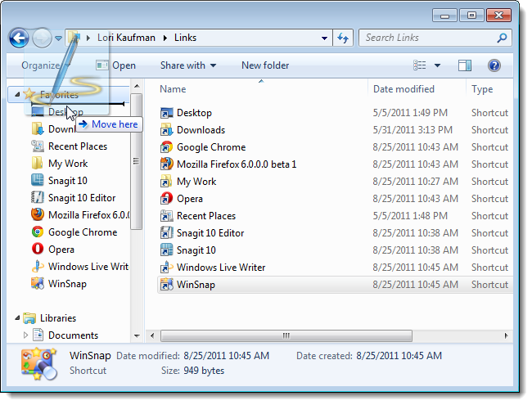Click Windows Live Writer icon in sidebar
Image resolution: width=532 pixels, height=405 pixels.
click(x=38, y=266)
